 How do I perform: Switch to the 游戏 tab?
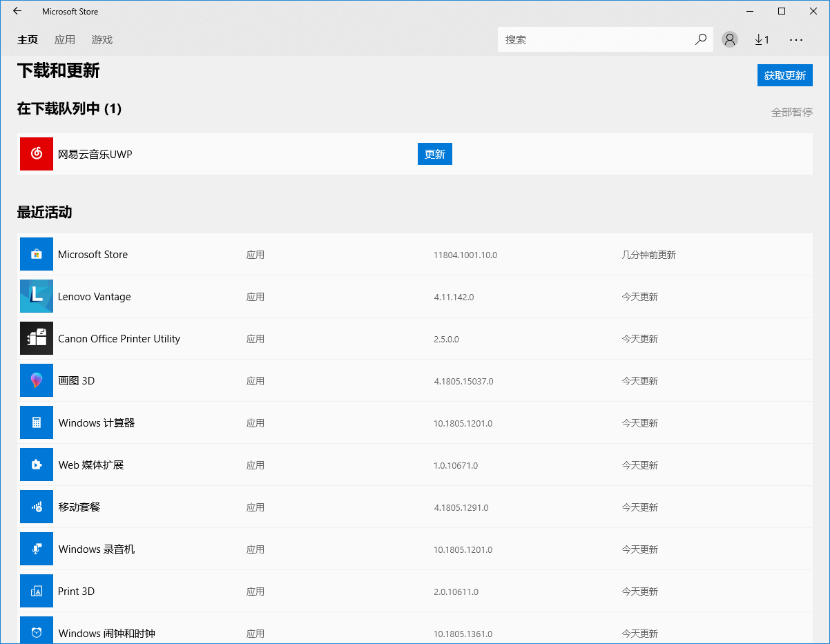point(102,40)
